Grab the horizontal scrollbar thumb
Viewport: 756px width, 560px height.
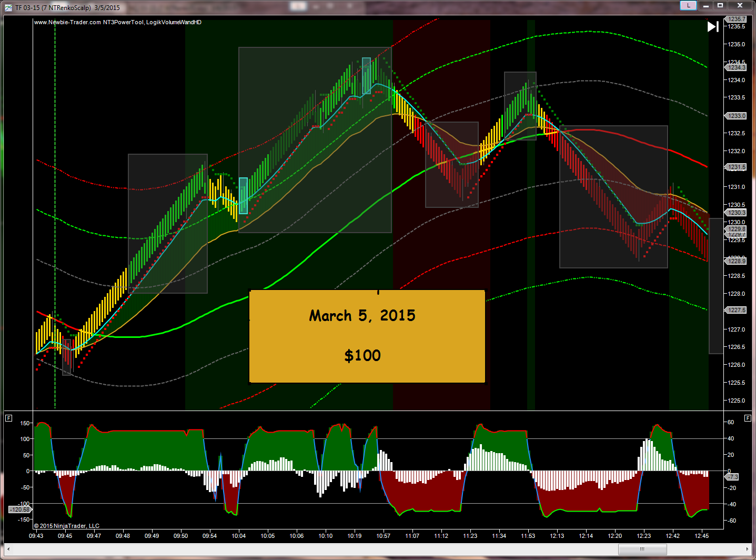coord(642,549)
